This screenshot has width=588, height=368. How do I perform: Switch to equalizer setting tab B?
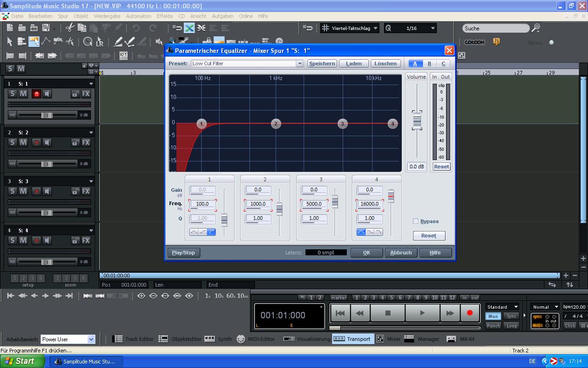[x=430, y=64]
